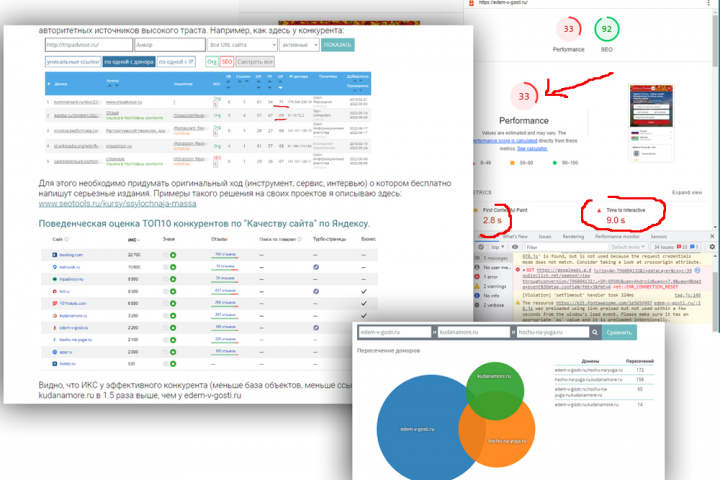
Task: Click the Бизнес checkmark in kudanamore.ru row
Action: pos(364,316)
